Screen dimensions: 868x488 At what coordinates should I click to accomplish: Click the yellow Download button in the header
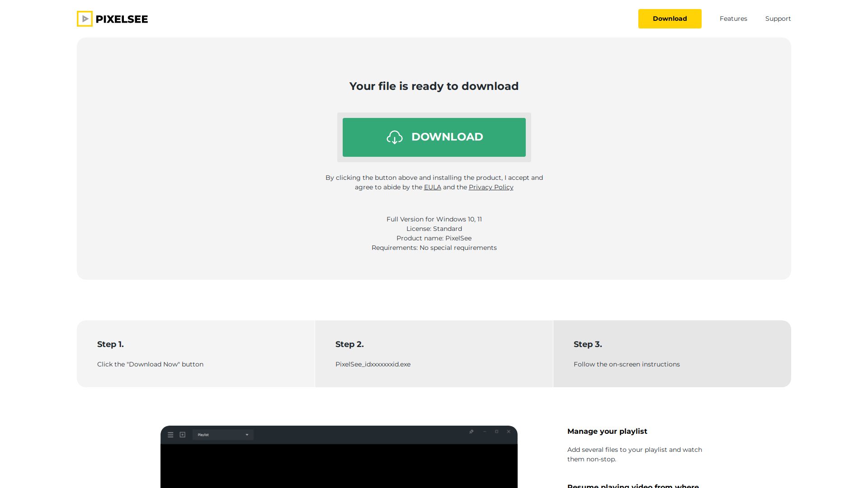point(670,19)
